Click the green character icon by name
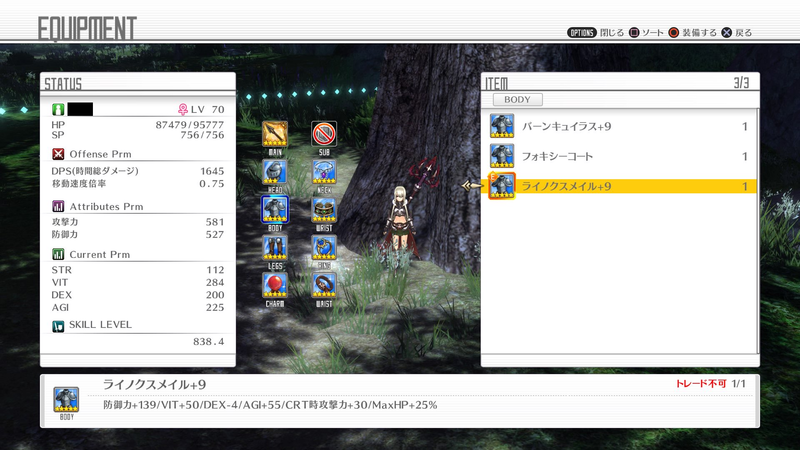 (58, 109)
